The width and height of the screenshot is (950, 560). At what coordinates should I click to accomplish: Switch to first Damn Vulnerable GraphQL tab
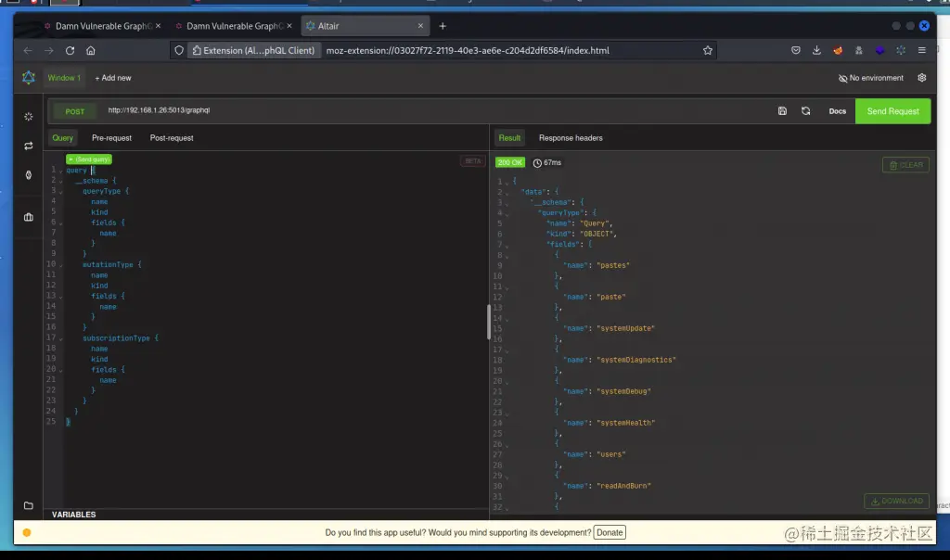click(103, 26)
